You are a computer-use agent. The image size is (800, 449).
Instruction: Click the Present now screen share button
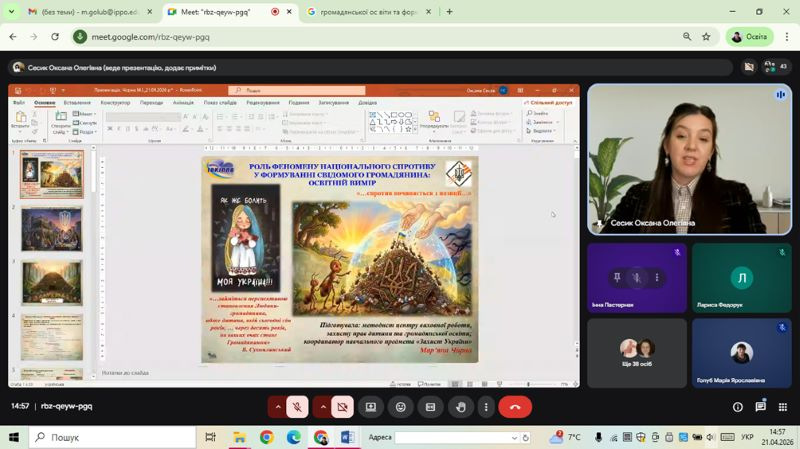pos(371,407)
